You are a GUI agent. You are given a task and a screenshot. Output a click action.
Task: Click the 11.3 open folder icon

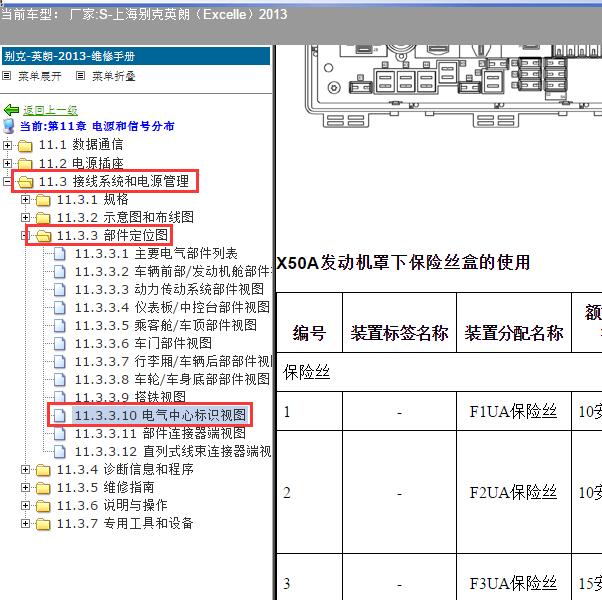(x=25, y=182)
